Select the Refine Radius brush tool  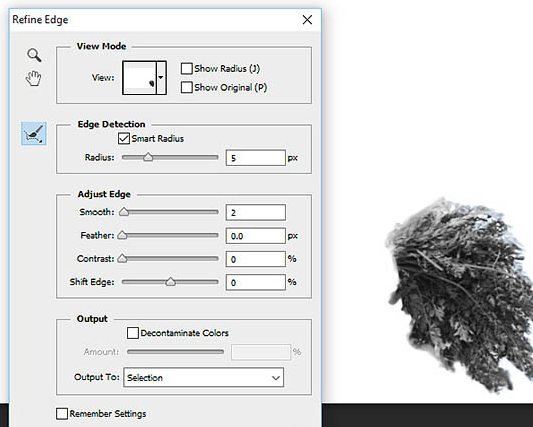34,134
